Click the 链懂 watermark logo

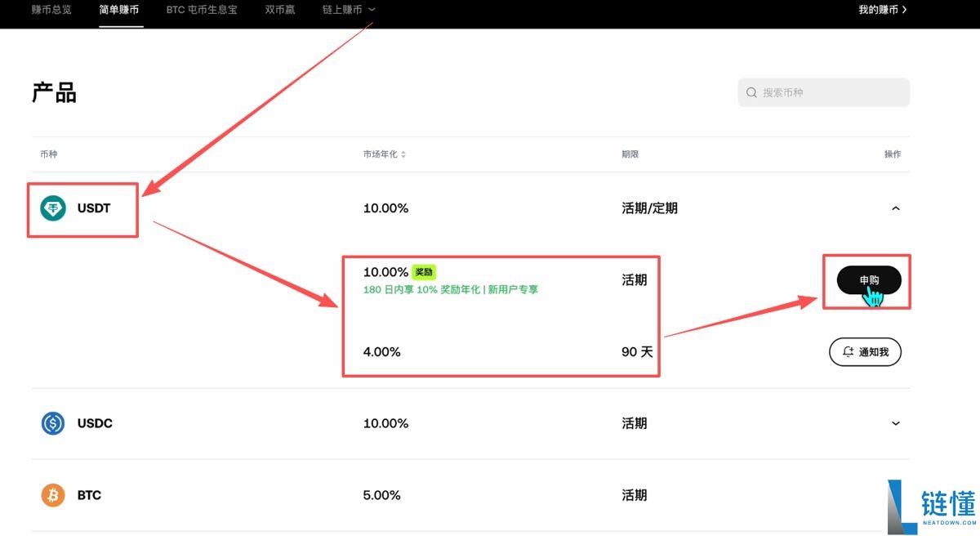tap(925, 502)
